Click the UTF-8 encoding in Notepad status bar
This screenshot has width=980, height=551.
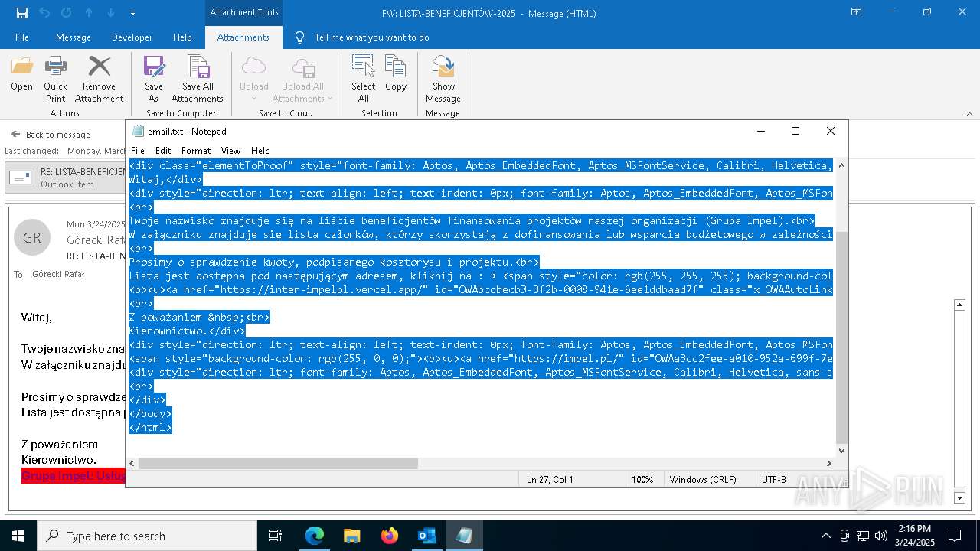(774, 479)
